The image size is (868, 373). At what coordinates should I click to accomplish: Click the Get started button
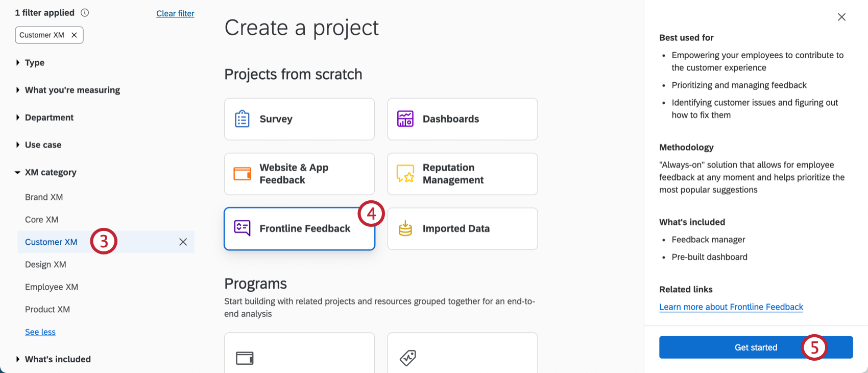(756, 347)
